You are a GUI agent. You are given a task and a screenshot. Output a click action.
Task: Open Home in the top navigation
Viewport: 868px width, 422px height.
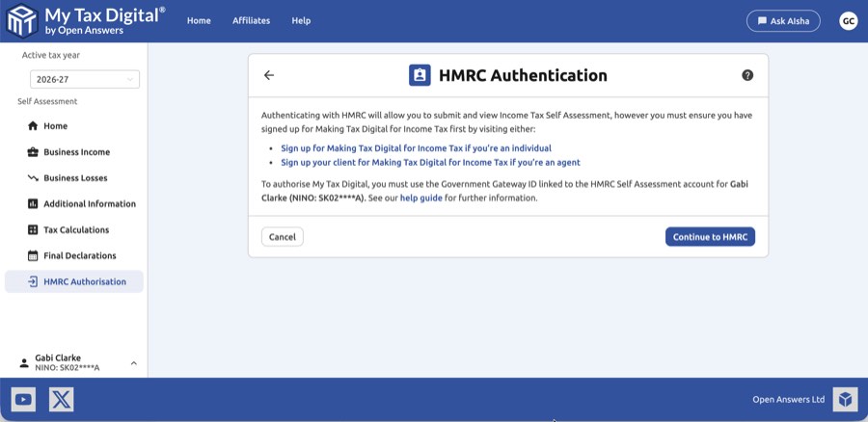[199, 21]
